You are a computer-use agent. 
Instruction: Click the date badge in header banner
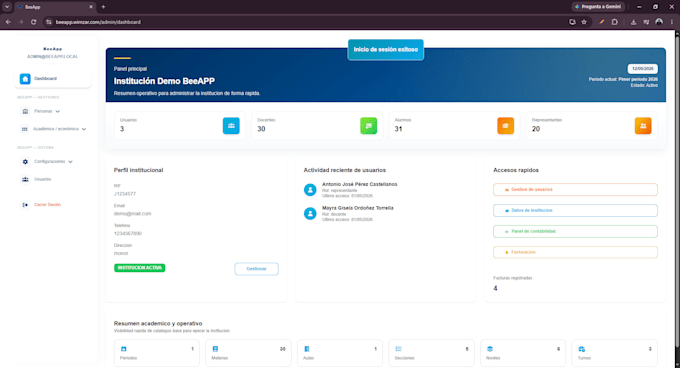pos(643,69)
